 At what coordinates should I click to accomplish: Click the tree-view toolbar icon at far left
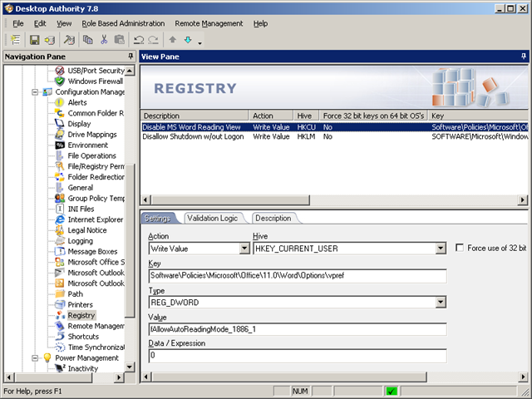click(15, 40)
